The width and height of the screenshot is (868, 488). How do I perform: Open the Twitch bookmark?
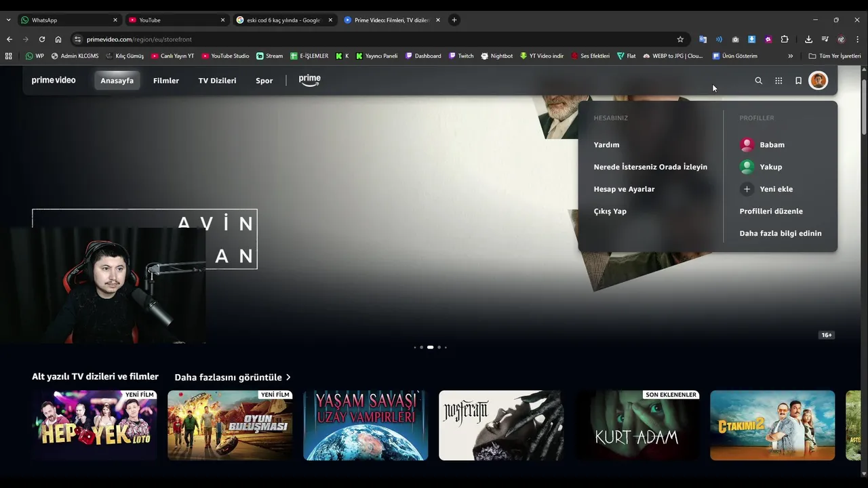(461, 56)
